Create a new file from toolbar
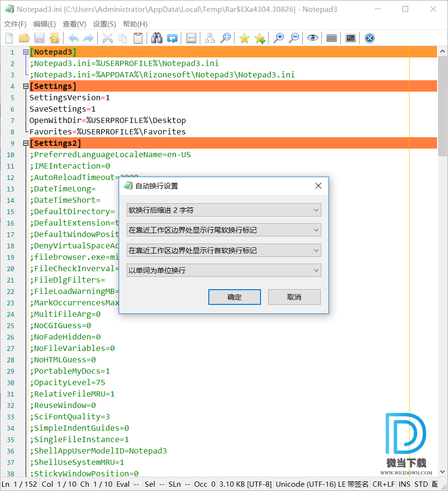Viewport: 448px width, 491px height. [x=9, y=38]
